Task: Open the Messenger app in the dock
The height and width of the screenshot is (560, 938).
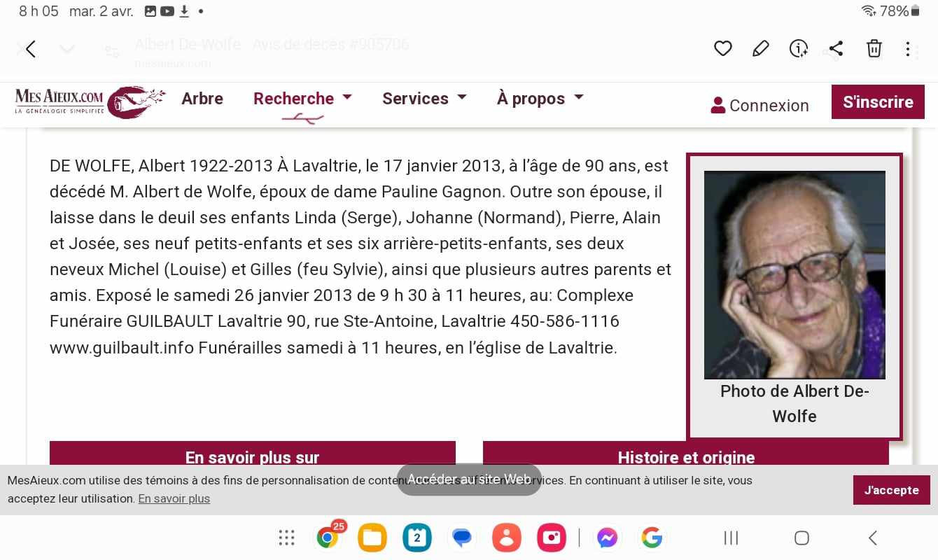Action: (x=607, y=538)
